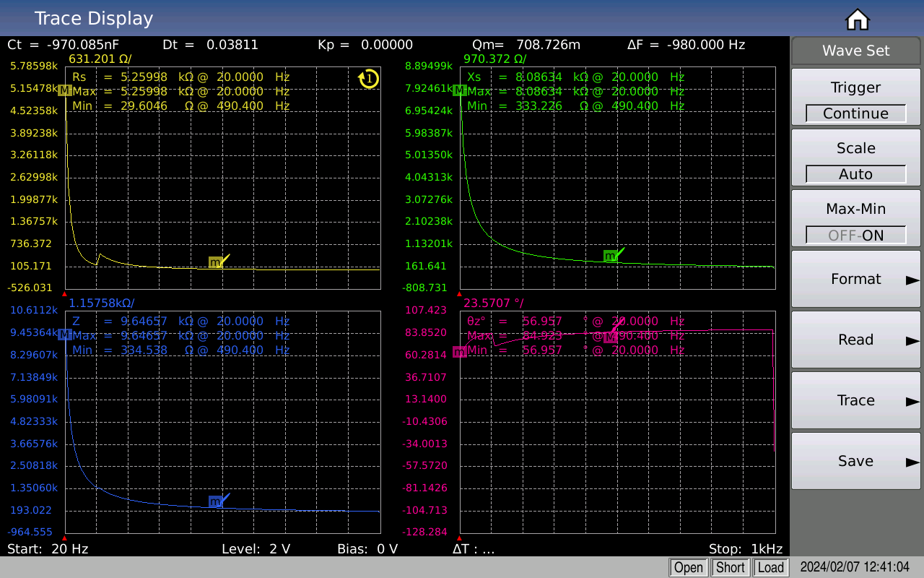Click the green m min marker on Xs trace
The width and height of the screenshot is (924, 578).
click(610, 256)
